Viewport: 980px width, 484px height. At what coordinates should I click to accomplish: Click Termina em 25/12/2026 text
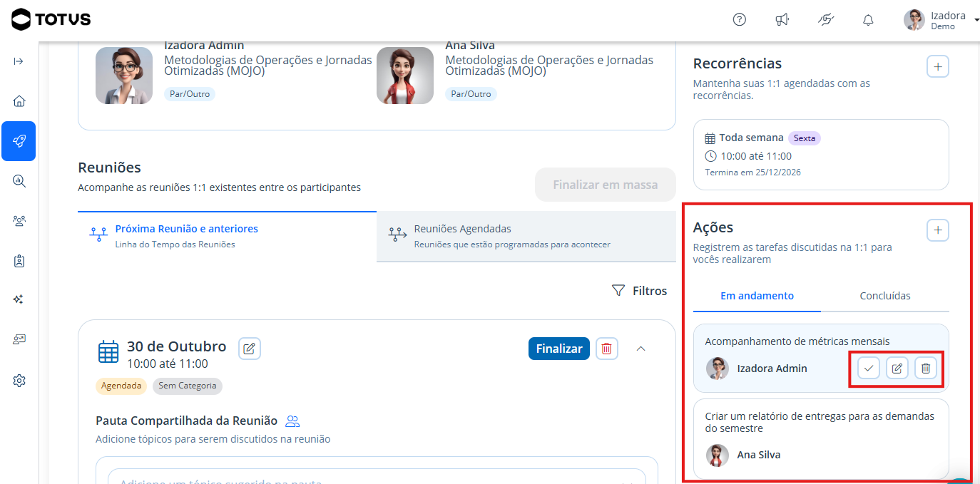pos(752,173)
